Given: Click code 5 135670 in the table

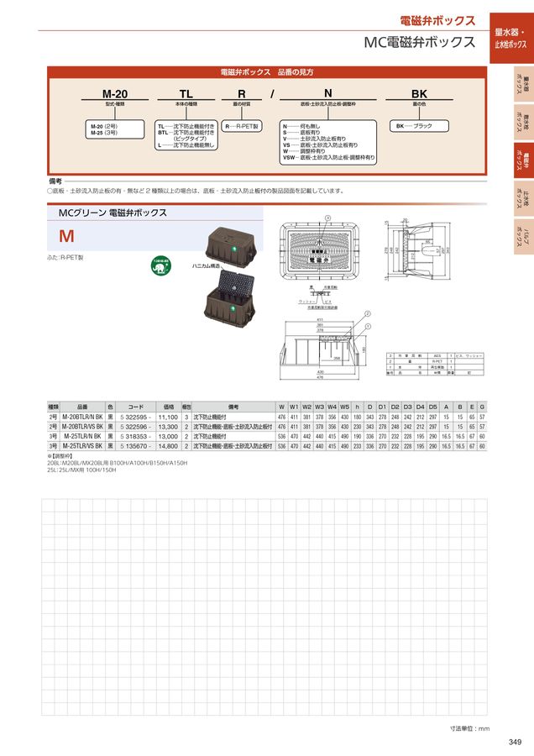Looking at the screenshot, I should click(135, 446).
